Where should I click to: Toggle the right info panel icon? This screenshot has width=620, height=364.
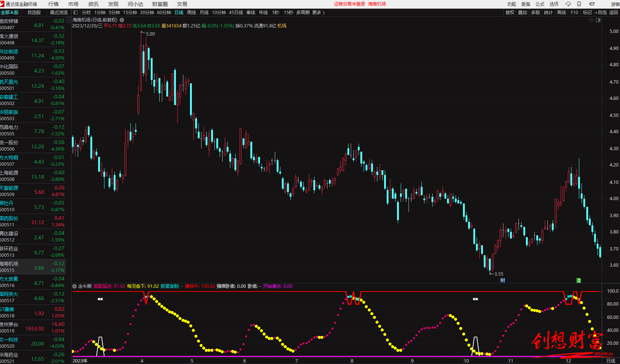click(x=598, y=20)
